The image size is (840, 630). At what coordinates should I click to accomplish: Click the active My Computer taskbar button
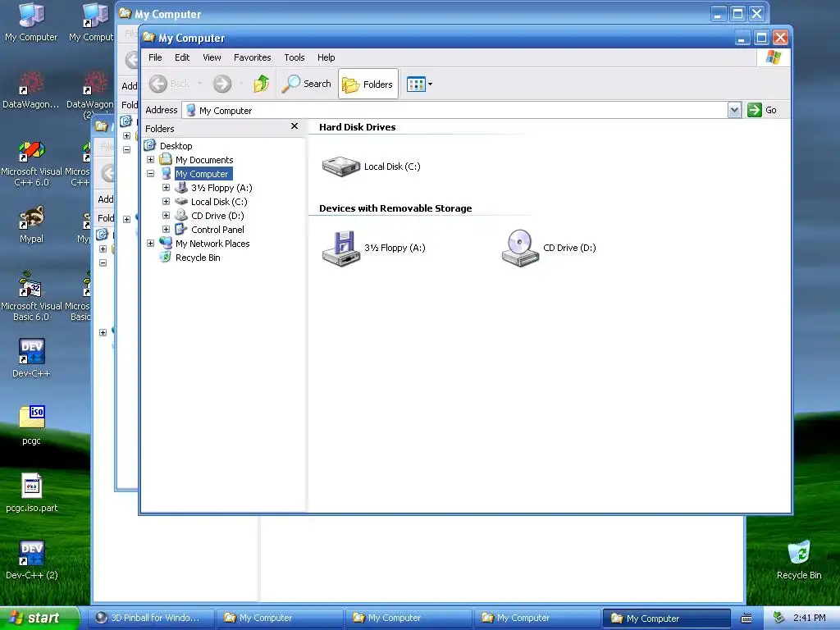[x=666, y=619]
